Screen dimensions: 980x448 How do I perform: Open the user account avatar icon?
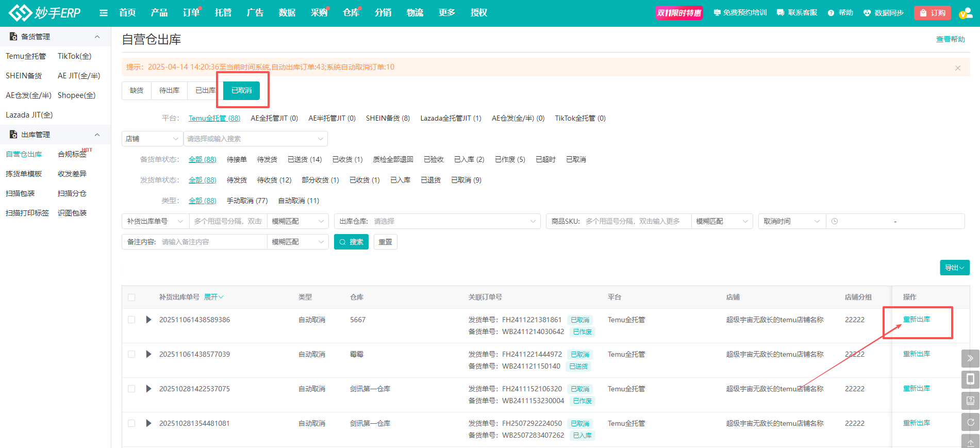tap(965, 13)
